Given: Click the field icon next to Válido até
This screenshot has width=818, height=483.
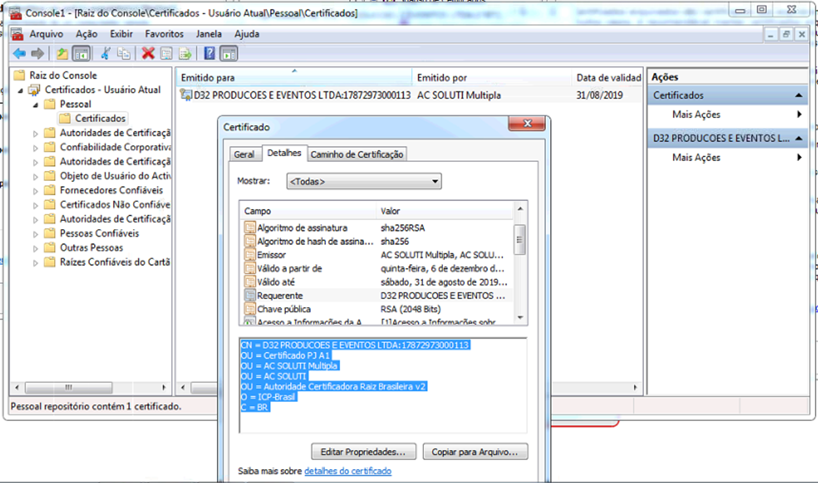Looking at the screenshot, I should point(250,282).
